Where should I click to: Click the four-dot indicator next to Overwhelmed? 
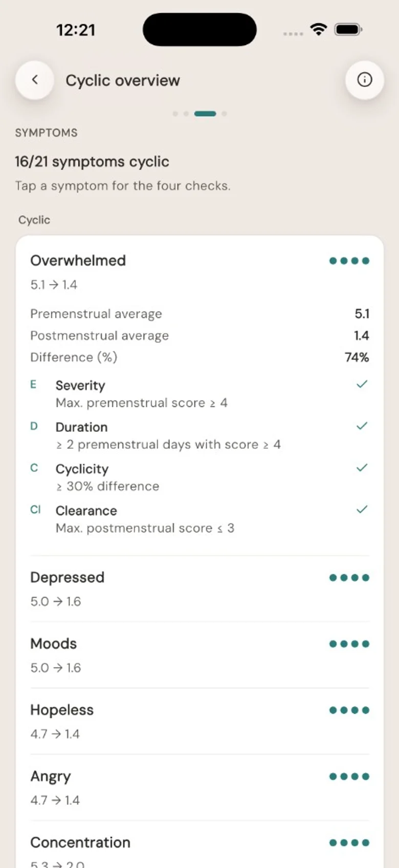coord(349,261)
